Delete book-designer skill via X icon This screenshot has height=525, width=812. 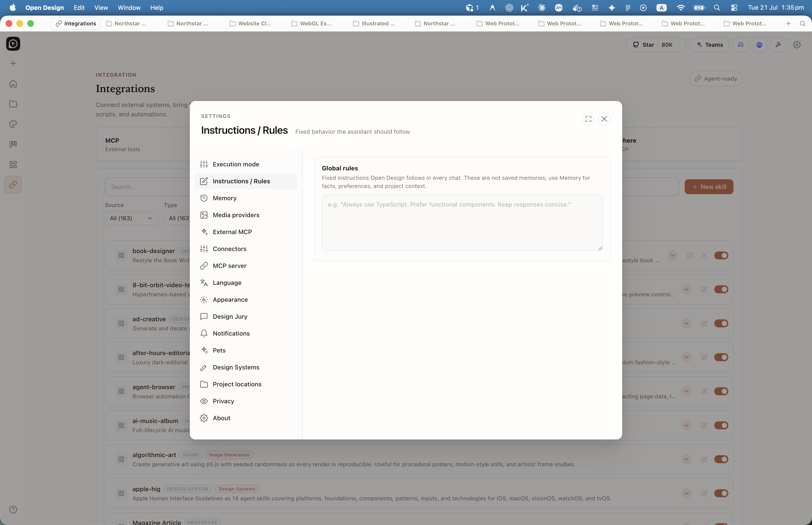(704, 255)
